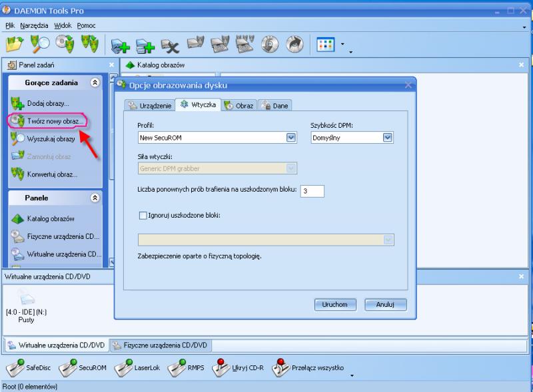
Task: Click the Panel zadań header icon
Action: pyautogui.click(x=12, y=65)
